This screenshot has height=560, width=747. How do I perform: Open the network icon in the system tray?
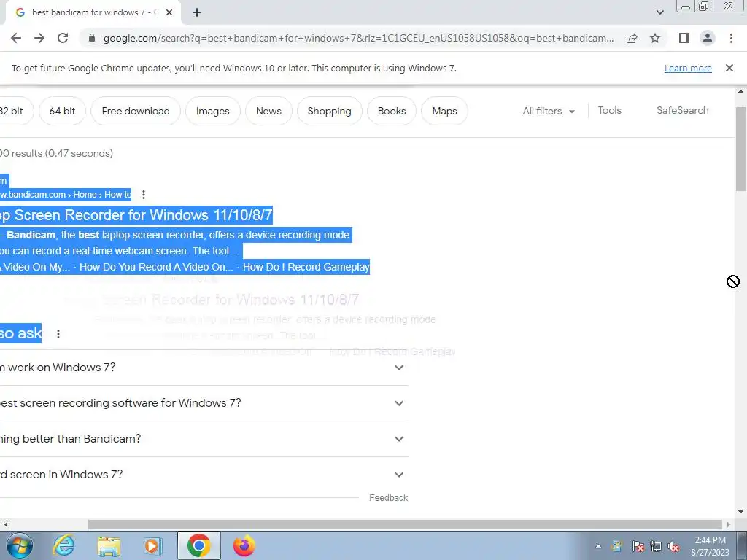pos(656,546)
